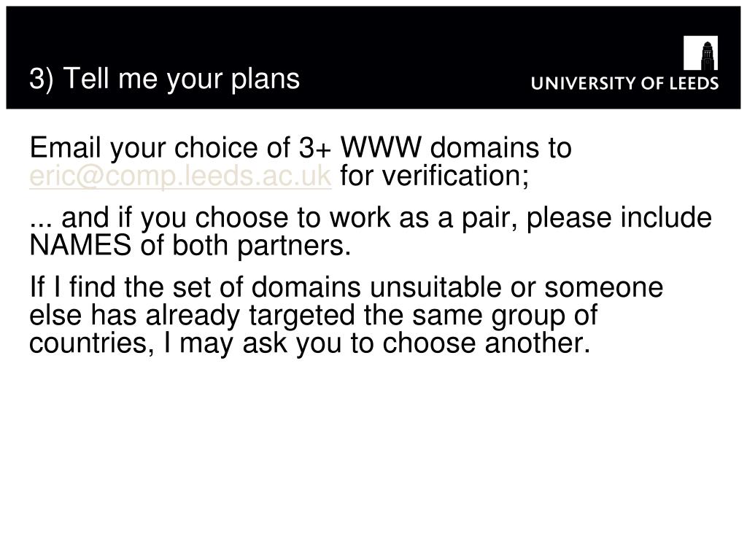
Task: Select the slide title "Tell me your plans"
Action: pyautogui.click(x=182, y=79)
